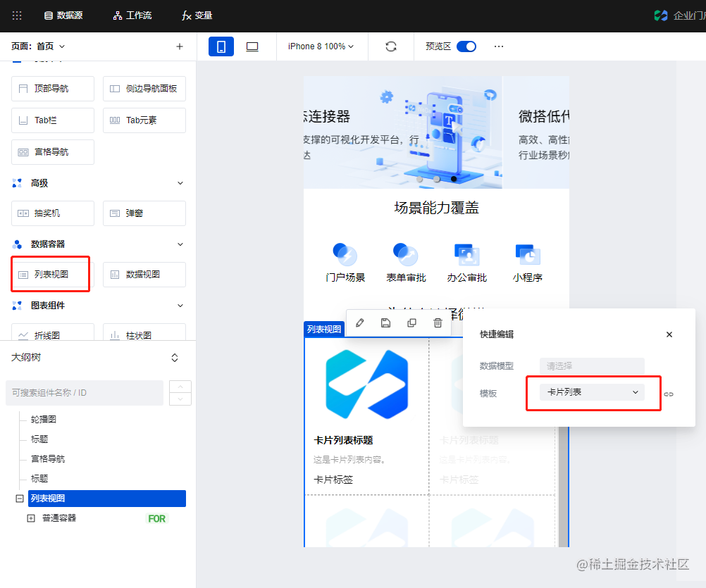This screenshot has width=706, height=588.
Task: Open the 变量 variables menu
Action: coord(197,15)
